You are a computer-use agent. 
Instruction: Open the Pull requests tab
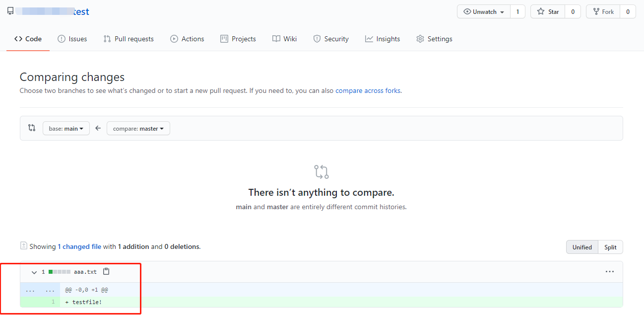[129, 39]
